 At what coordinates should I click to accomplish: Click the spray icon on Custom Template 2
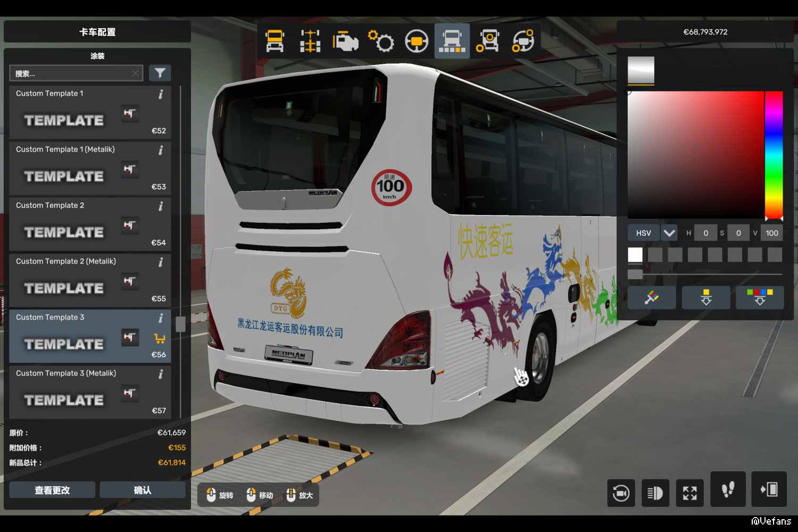130,226
